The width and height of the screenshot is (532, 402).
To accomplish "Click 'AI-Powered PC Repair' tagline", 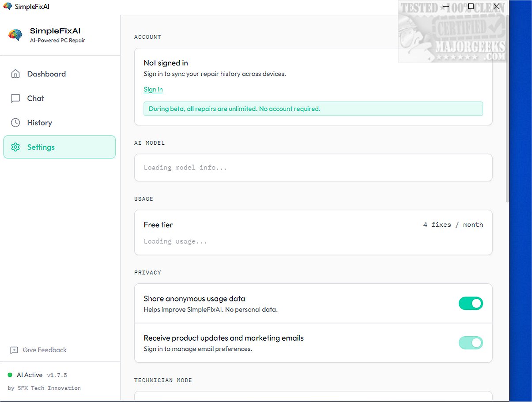I will [57, 41].
